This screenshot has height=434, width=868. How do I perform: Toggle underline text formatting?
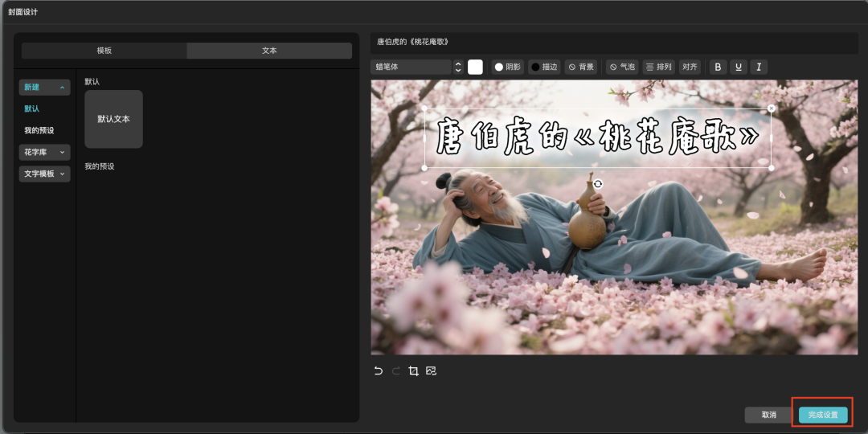click(x=739, y=67)
